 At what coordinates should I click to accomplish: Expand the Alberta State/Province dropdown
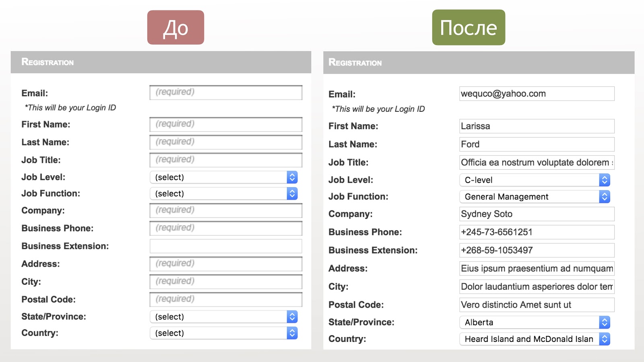tap(535, 323)
